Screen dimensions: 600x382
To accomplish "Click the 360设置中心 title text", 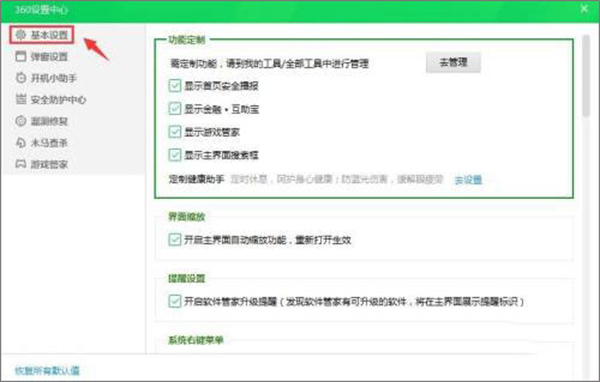I will tap(41, 10).
